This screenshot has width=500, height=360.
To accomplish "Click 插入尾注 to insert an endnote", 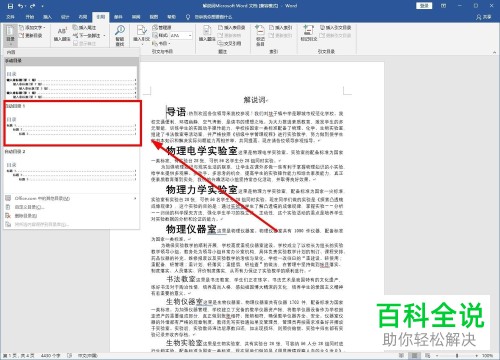I will (85, 28).
